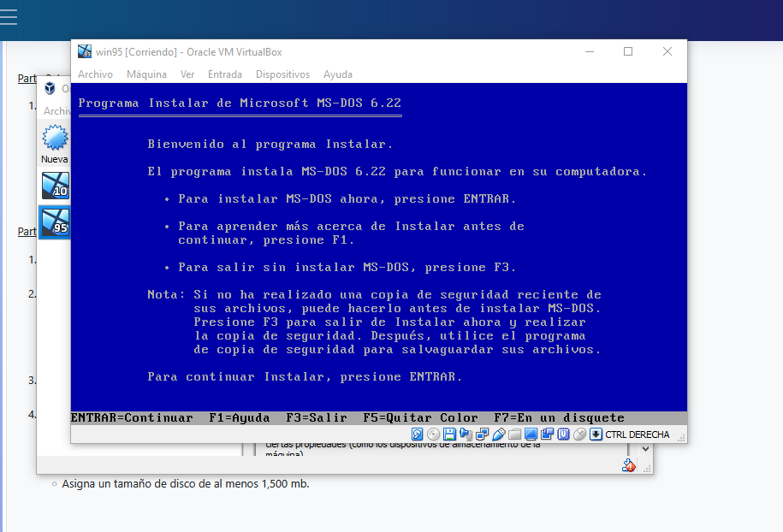
Task: Click the floppy disk indicator icon
Action: 449,434
